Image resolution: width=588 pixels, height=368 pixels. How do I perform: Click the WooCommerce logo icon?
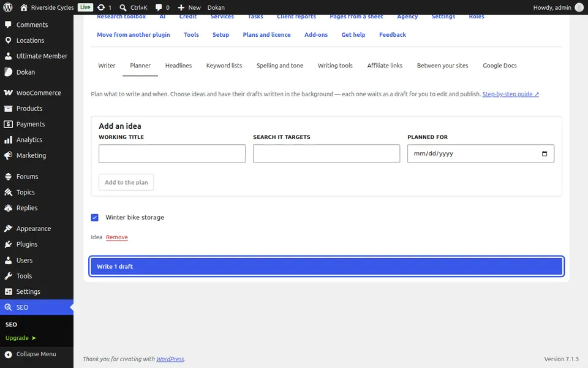8,93
